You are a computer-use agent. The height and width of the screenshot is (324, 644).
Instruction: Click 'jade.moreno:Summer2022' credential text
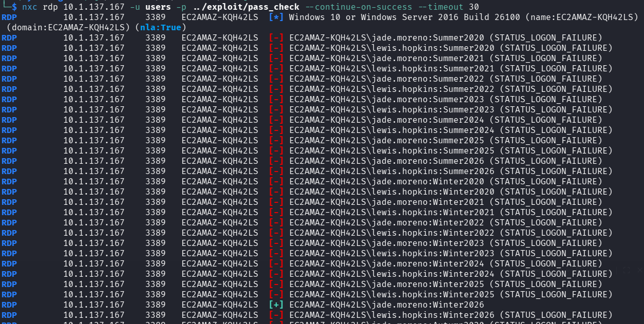point(428,79)
